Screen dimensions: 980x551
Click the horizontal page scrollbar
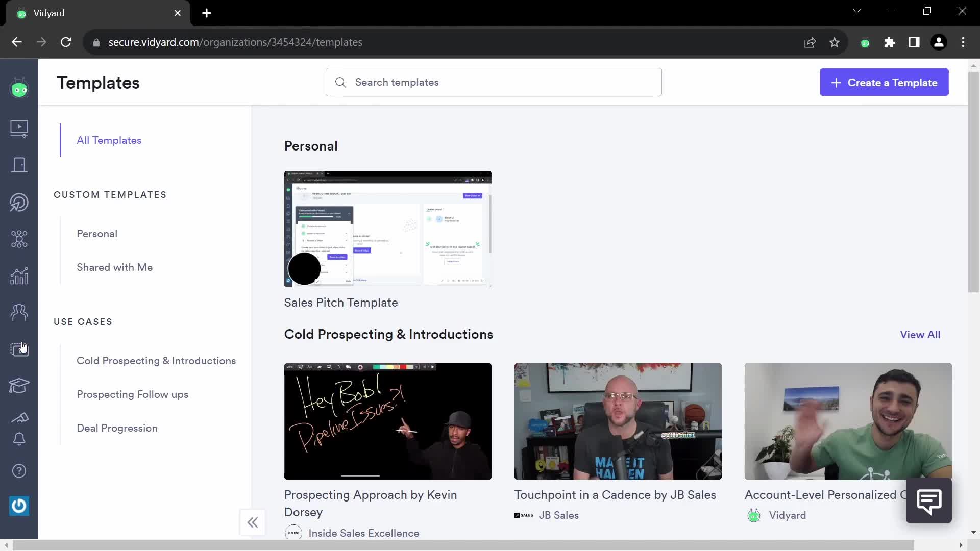(x=463, y=545)
